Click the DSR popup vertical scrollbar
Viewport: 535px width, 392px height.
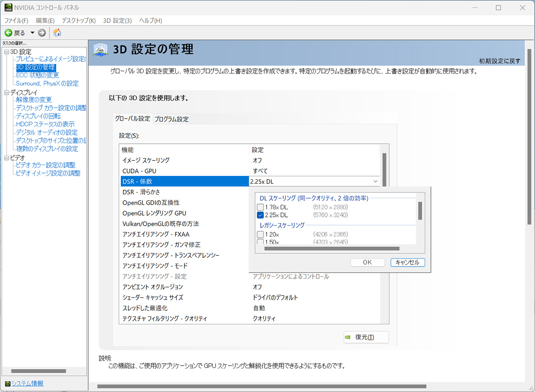[420, 211]
